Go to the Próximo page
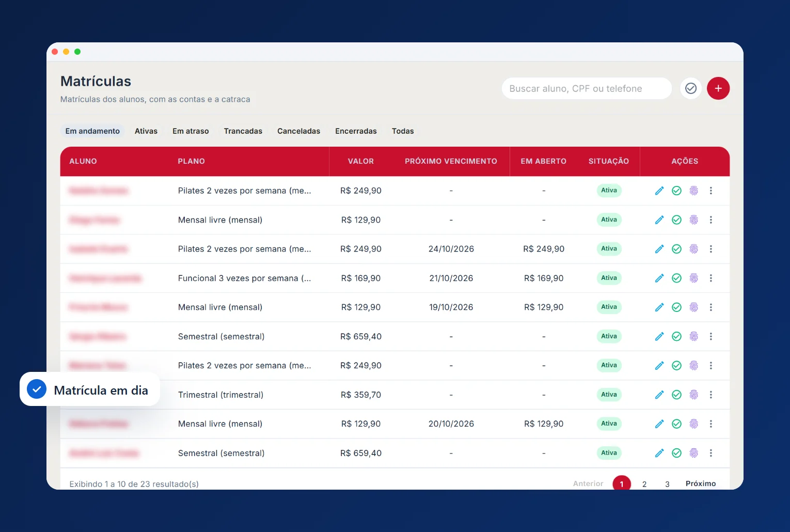Image resolution: width=790 pixels, height=532 pixels. [701, 483]
